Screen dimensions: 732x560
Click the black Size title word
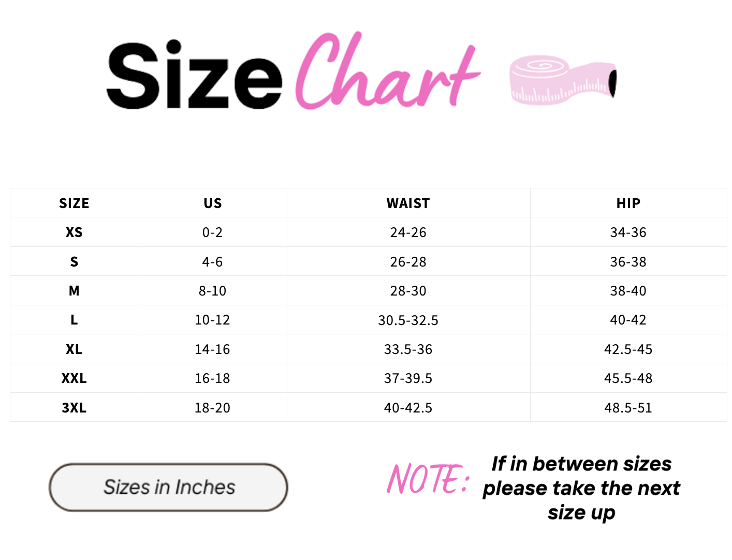[195, 76]
